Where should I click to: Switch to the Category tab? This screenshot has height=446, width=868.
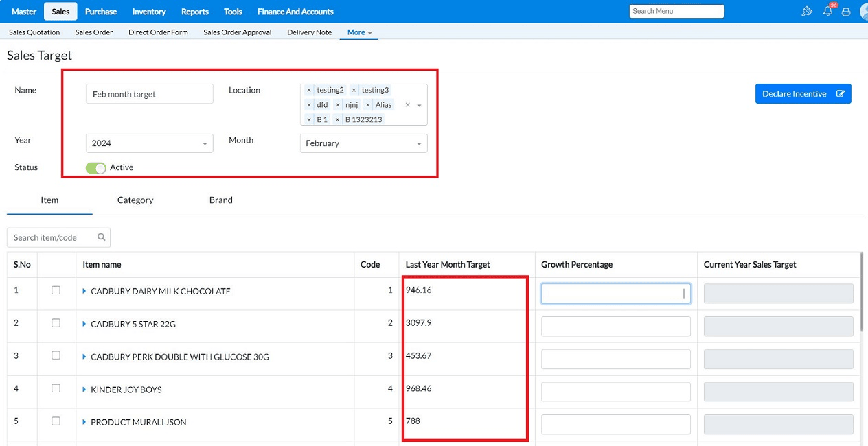coord(135,200)
